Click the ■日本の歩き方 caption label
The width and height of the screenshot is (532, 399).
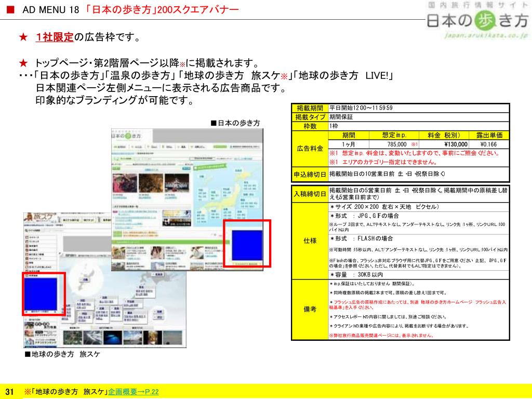235,123
